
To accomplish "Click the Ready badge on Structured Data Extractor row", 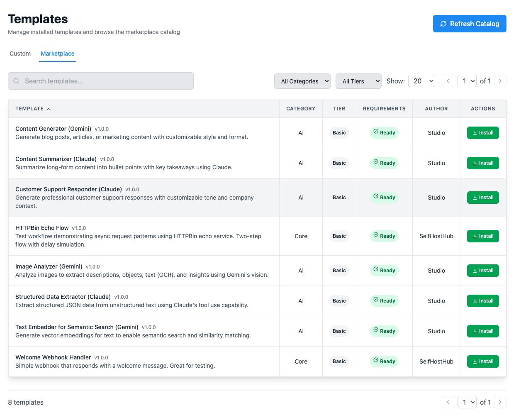I will click(384, 300).
